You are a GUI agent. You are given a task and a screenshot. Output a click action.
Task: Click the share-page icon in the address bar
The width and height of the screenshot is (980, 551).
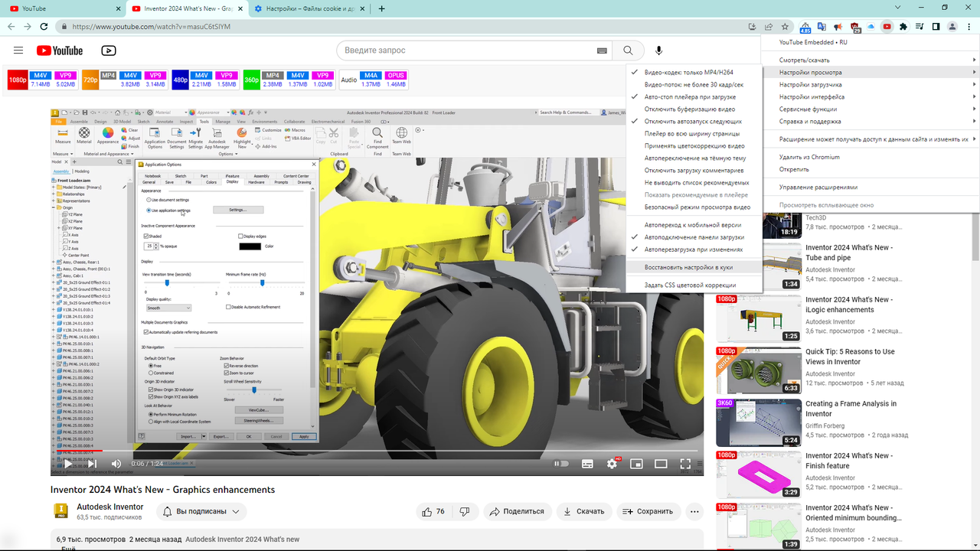769,27
